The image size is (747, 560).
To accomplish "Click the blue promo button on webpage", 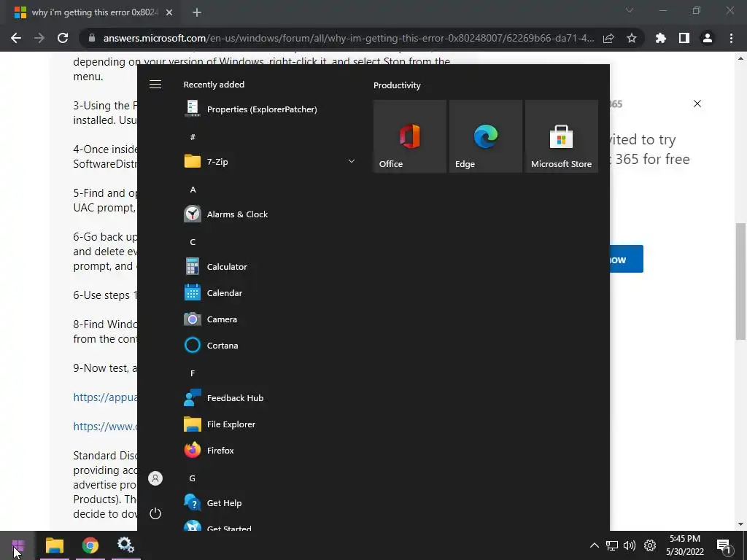I will pyautogui.click(x=627, y=259).
